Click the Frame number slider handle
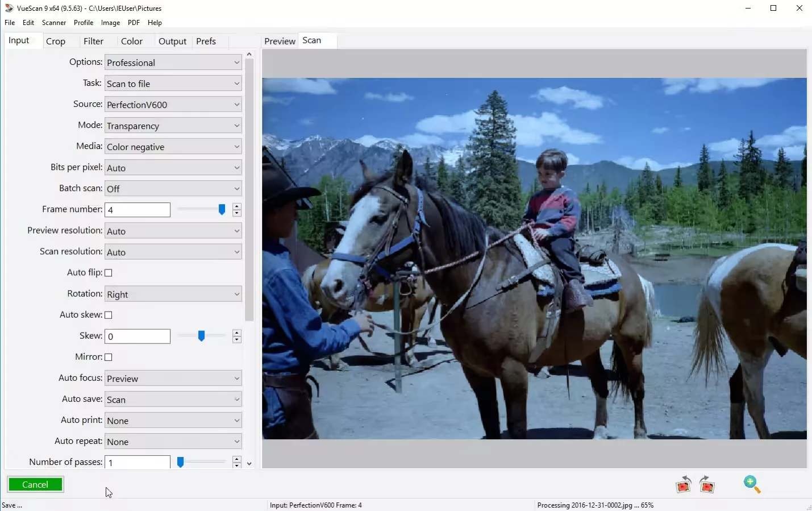Viewport: 812px width, 511px height. coord(222,210)
